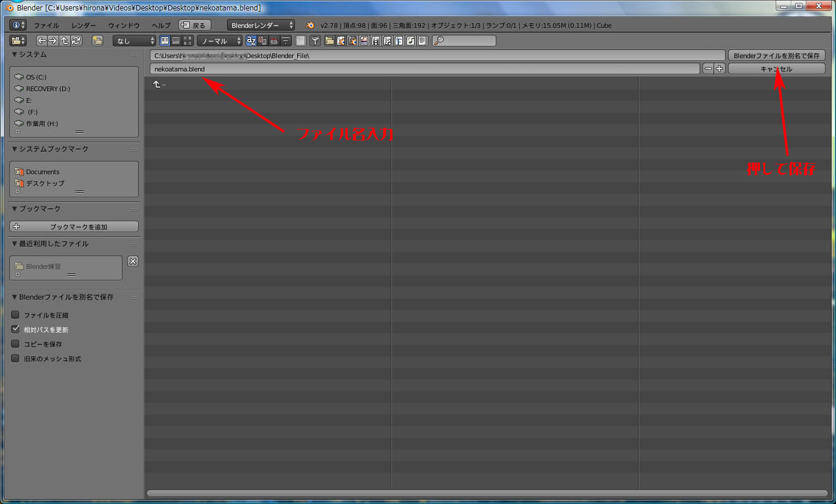This screenshot has height=504, width=836.
Task: Toggle file filtering funnel icon
Action: tap(315, 41)
